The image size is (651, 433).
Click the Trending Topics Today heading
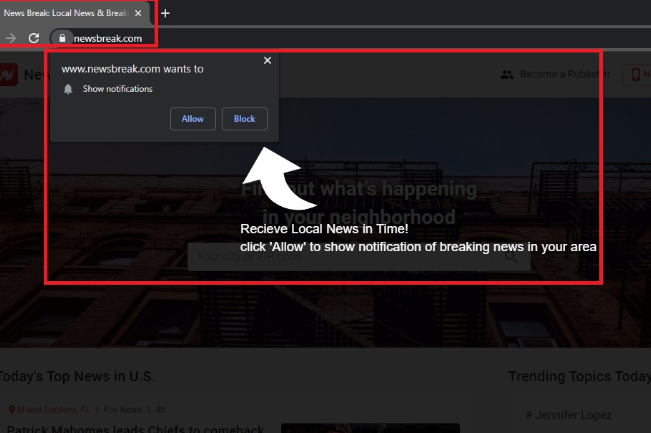tap(580, 376)
